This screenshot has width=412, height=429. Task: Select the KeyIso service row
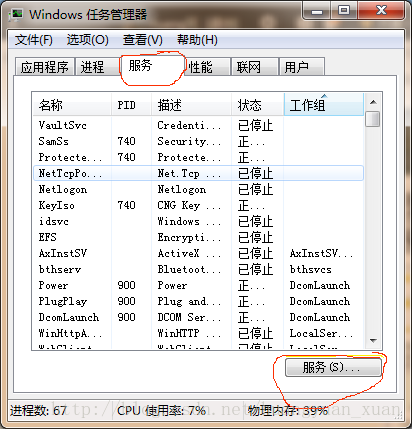click(x=198, y=205)
